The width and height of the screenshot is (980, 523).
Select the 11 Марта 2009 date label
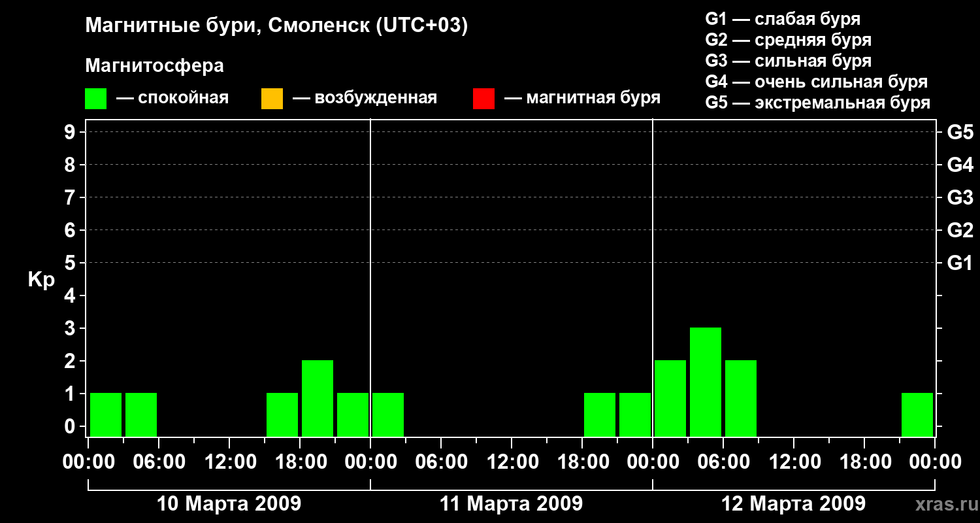click(511, 504)
